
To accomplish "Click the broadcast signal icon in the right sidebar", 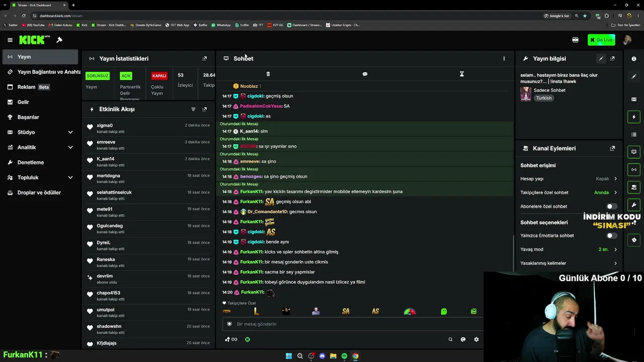I will click(634, 169).
